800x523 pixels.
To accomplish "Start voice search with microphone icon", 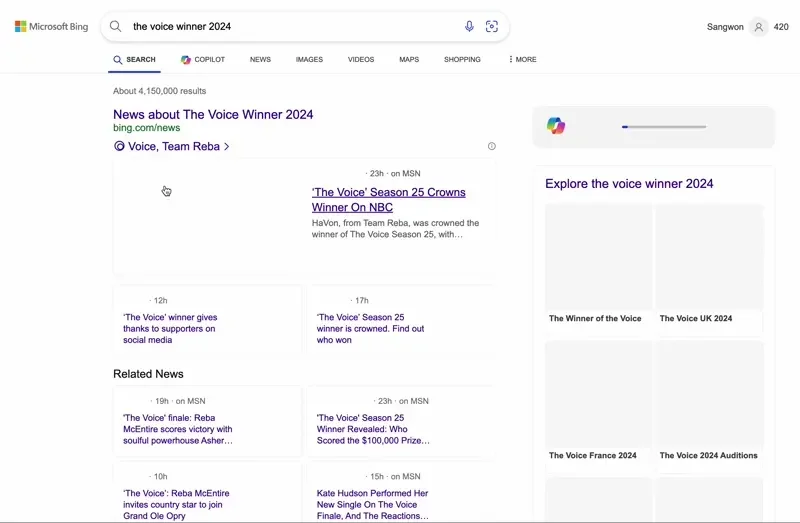I will [470, 27].
